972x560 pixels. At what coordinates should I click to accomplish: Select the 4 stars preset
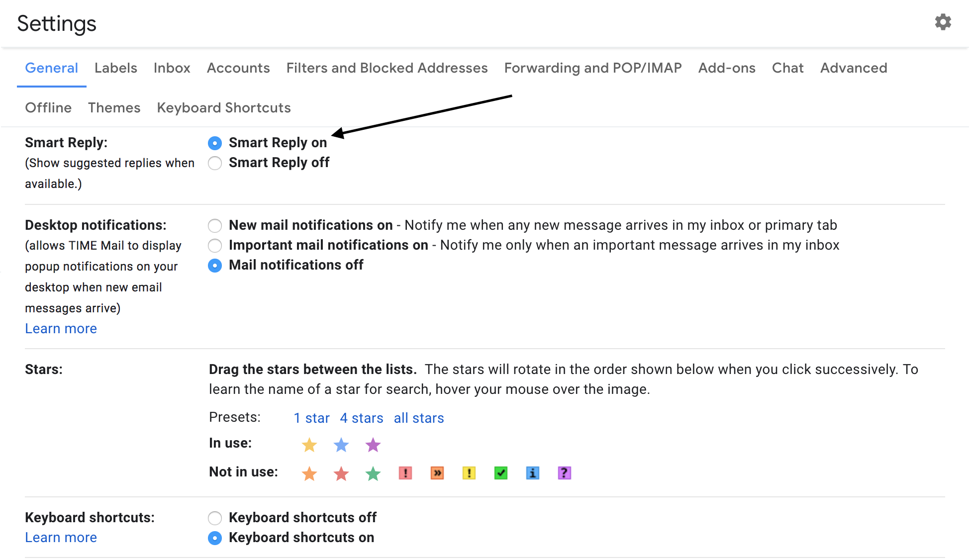click(x=361, y=417)
